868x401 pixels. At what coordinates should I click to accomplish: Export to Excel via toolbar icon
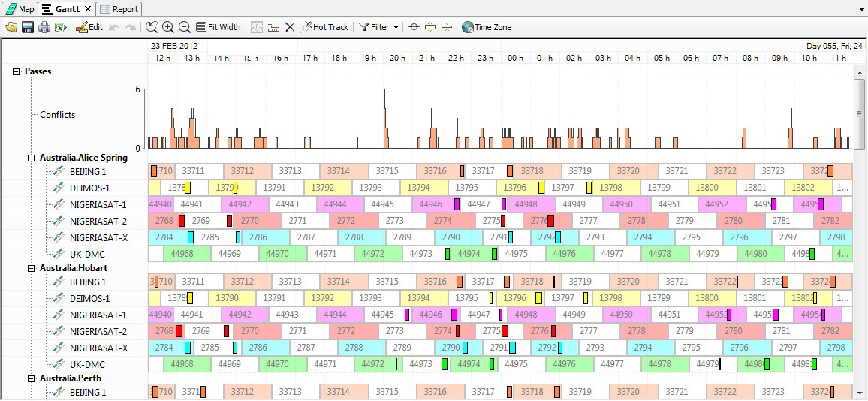[x=60, y=27]
